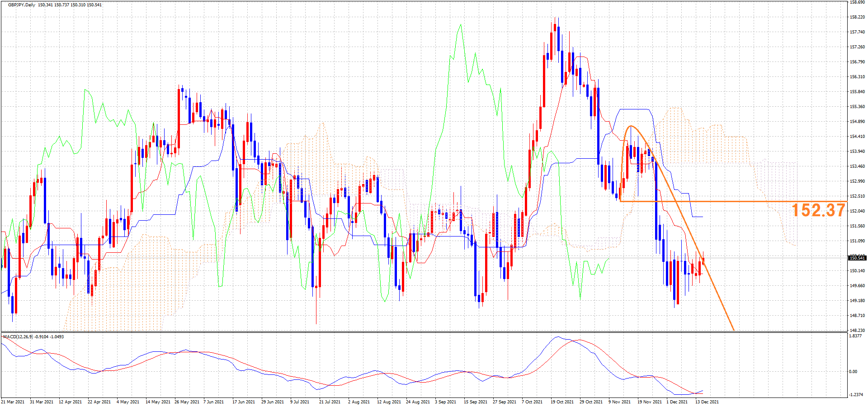
Task: Click the 152.510 price axis label
Action: click(x=858, y=196)
